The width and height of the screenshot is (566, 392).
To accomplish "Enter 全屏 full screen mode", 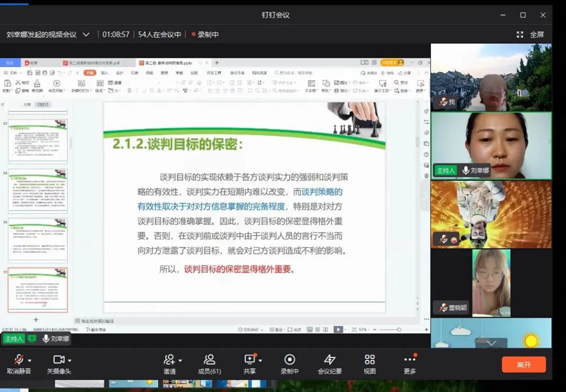I will (x=531, y=35).
